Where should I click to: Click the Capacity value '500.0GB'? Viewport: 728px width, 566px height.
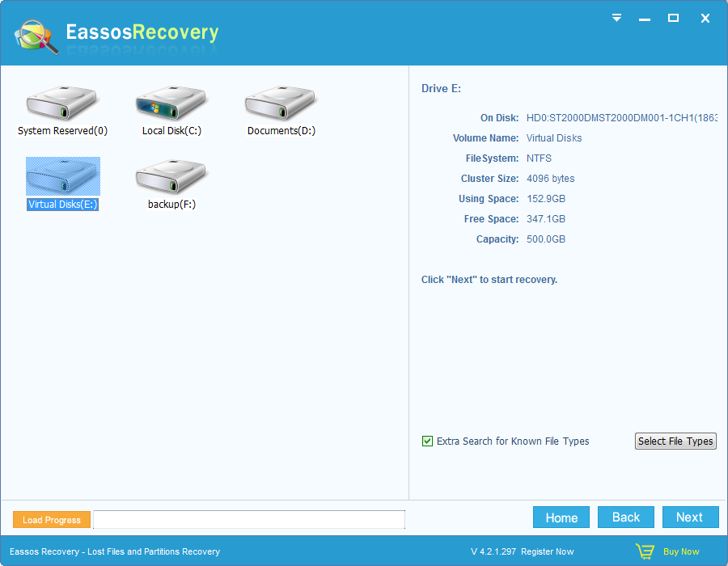pyautogui.click(x=546, y=239)
